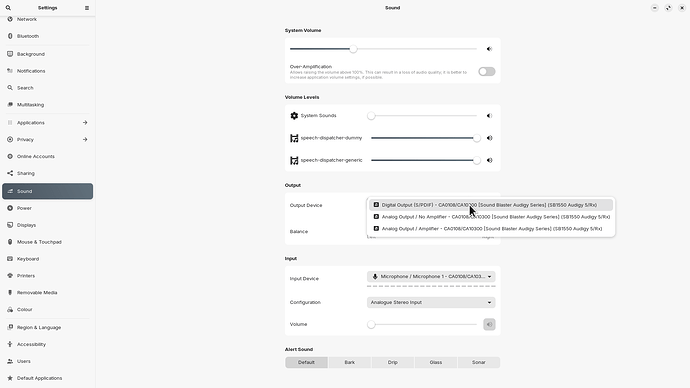
Task: Adjust the input Volume slider
Action: coord(422,325)
